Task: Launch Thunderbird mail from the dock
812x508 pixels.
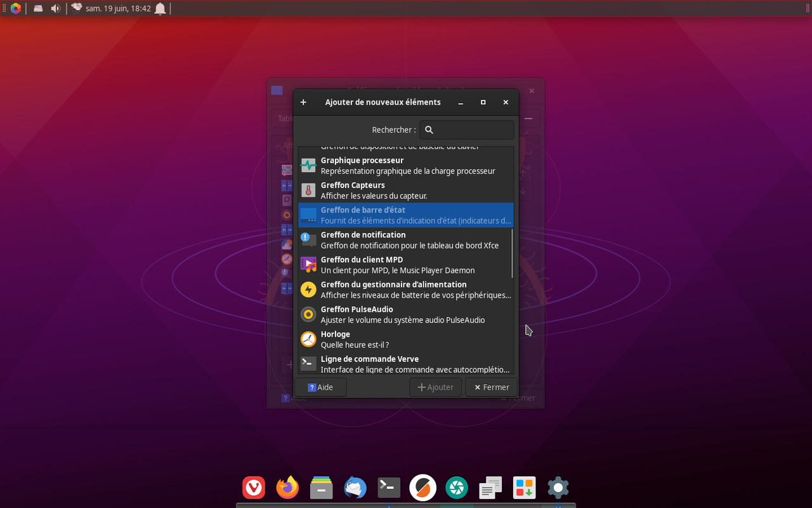Action: click(355, 488)
